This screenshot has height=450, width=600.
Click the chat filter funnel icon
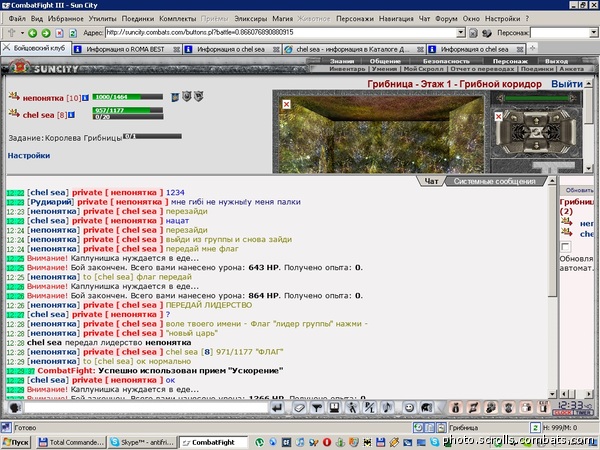coord(316,408)
